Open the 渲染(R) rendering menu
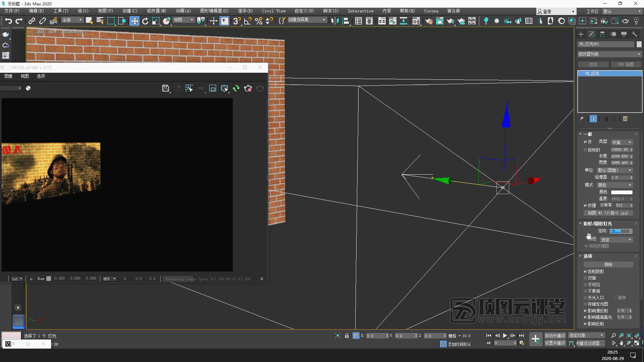The height and width of the screenshot is (362, 644). (x=245, y=11)
